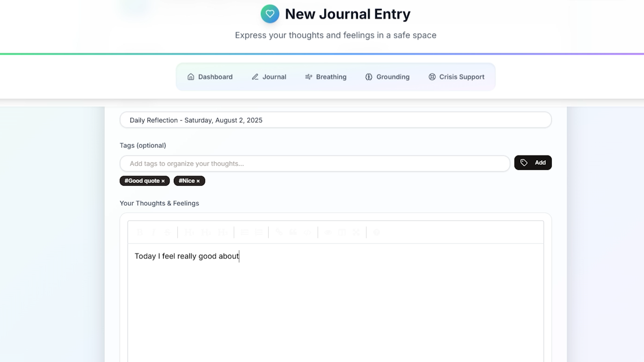Open the Dashboard tab
Viewport: 644px width, 362px height.
(210, 77)
